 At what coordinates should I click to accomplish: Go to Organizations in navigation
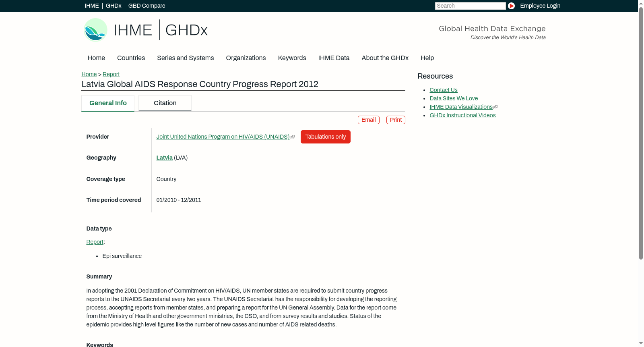point(246,58)
